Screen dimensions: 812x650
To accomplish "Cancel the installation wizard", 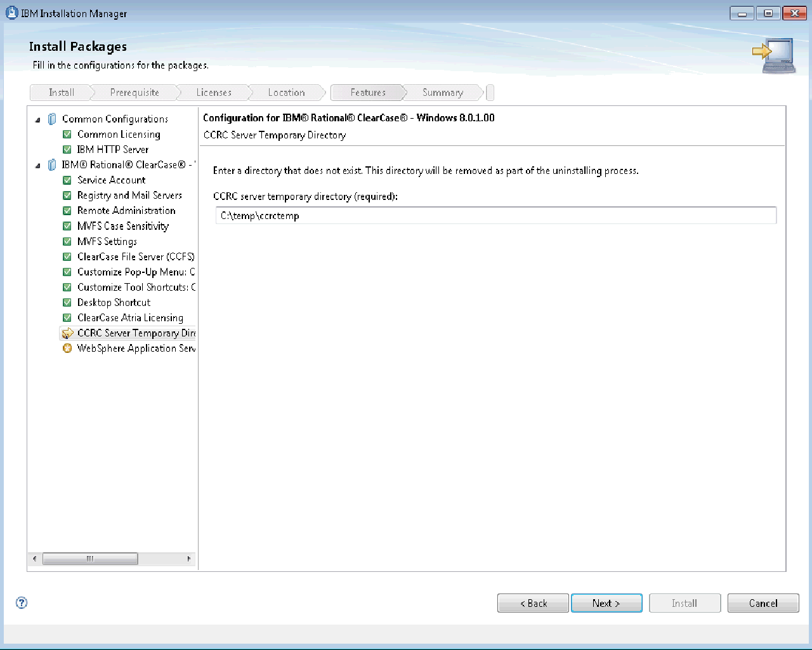I will 763,603.
